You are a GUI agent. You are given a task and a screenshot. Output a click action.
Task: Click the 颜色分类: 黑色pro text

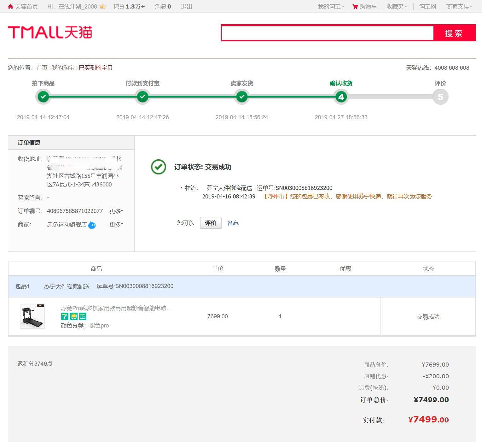click(x=85, y=326)
